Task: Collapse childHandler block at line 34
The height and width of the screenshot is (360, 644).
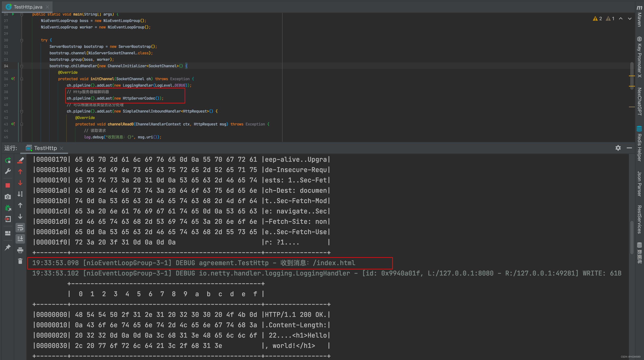Action: pyautogui.click(x=22, y=66)
